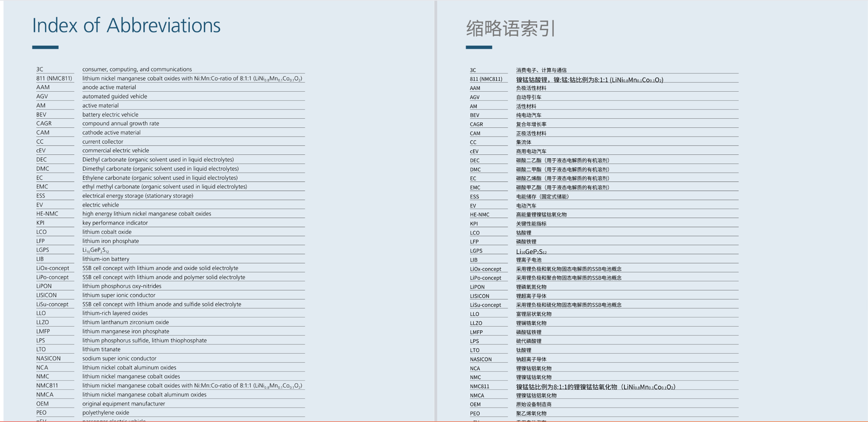
Task: Select the CAGR definition text
Action: (121, 123)
